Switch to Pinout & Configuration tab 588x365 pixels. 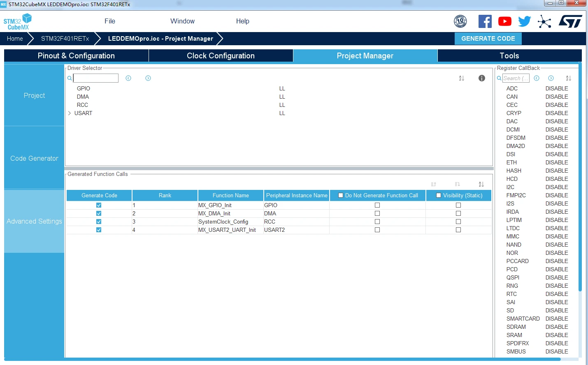[x=76, y=55]
